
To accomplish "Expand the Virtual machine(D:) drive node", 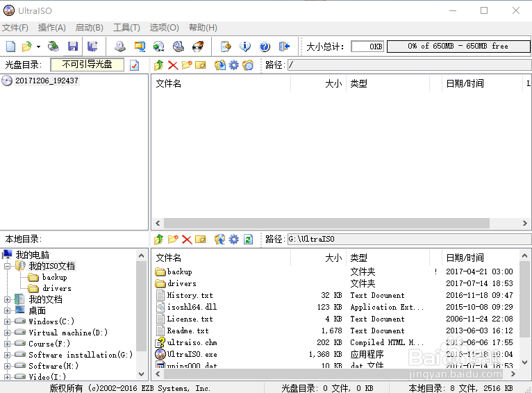I will tap(7, 333).
